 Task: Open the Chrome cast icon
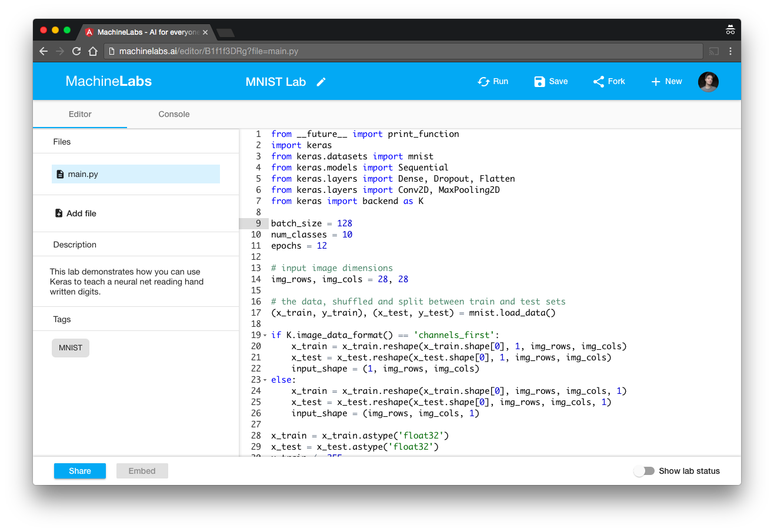[x=714, y=51]
